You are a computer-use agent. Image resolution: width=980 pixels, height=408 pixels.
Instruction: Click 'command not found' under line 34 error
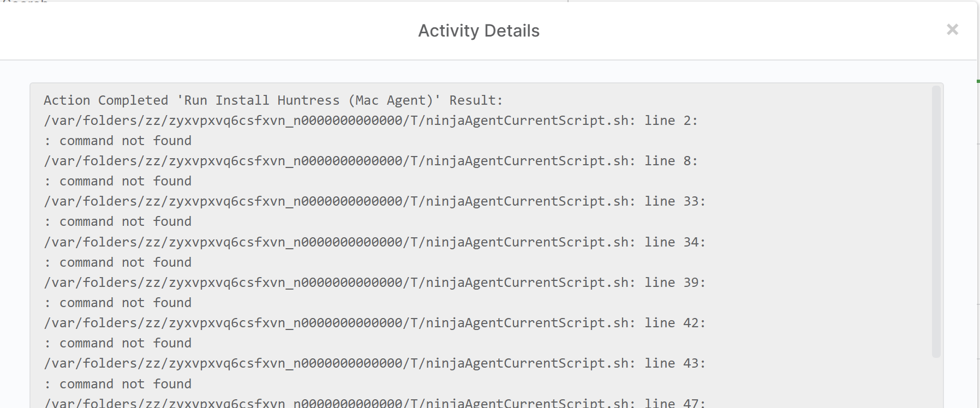125,262
